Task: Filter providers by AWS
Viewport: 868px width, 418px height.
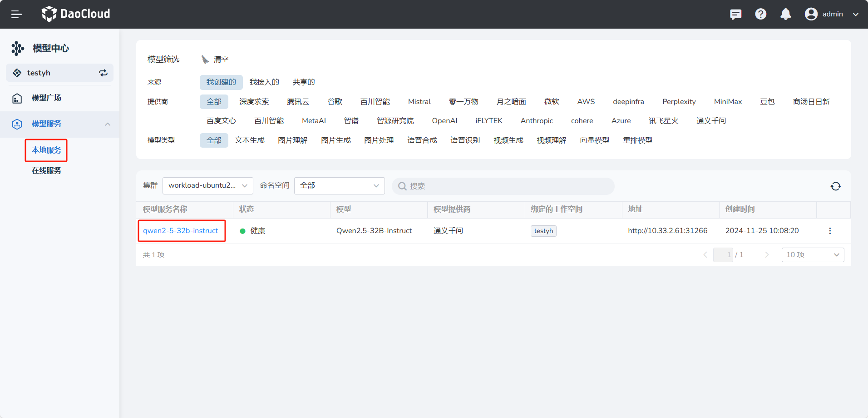Action: [586, 102]
